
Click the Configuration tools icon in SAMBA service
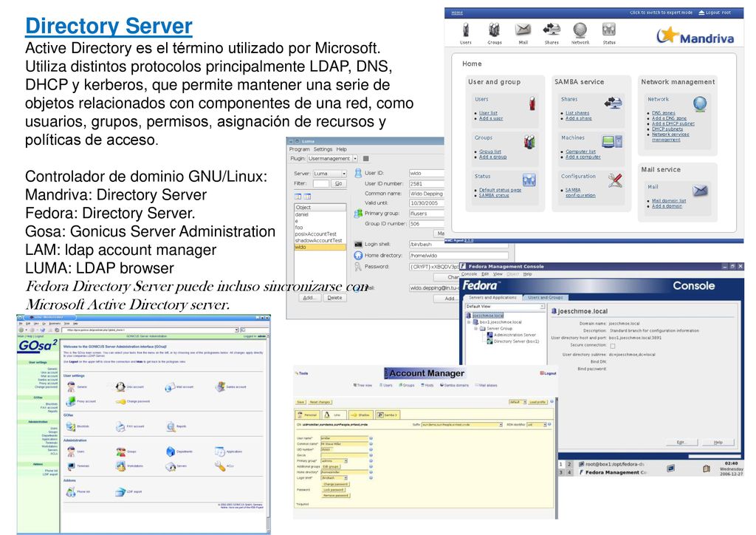pyautogui.click(x=615, y=180)
